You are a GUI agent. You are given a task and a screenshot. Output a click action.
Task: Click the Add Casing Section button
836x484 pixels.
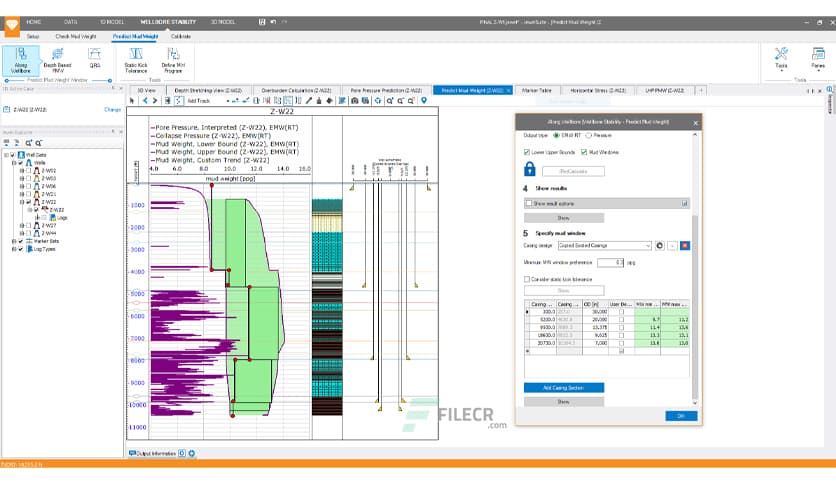point(564,387)
